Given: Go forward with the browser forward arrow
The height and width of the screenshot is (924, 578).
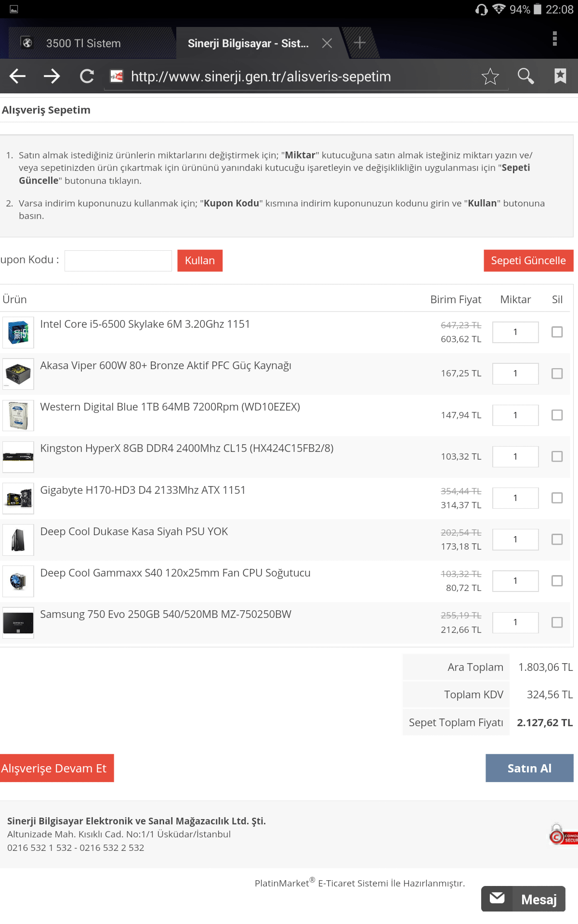Looking at the screenshot, I should [52, 76].
